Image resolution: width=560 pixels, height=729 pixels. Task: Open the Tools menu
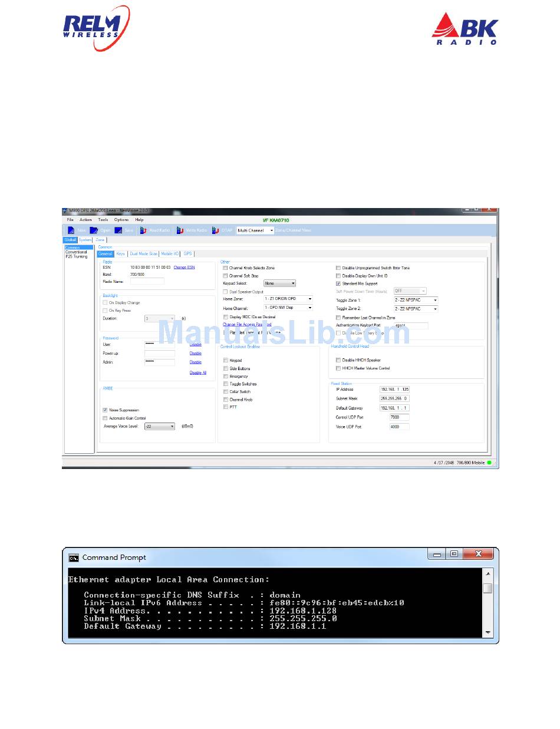point(103,220)
